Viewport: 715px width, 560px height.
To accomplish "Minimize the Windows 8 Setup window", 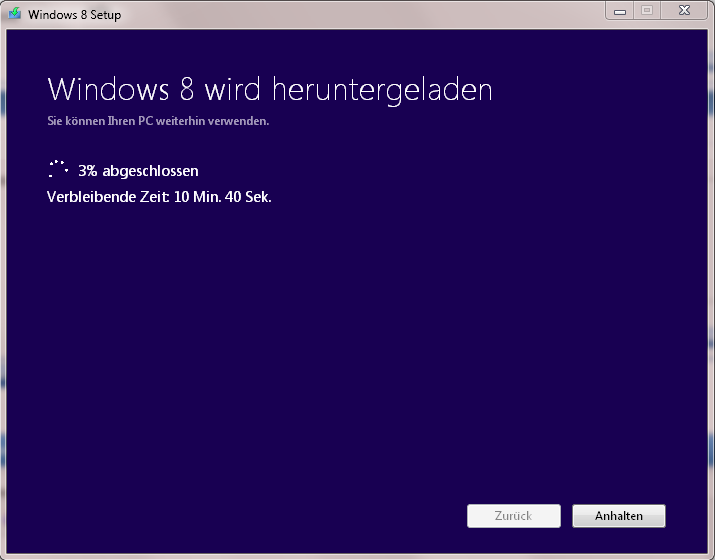I will coord(619,11).
